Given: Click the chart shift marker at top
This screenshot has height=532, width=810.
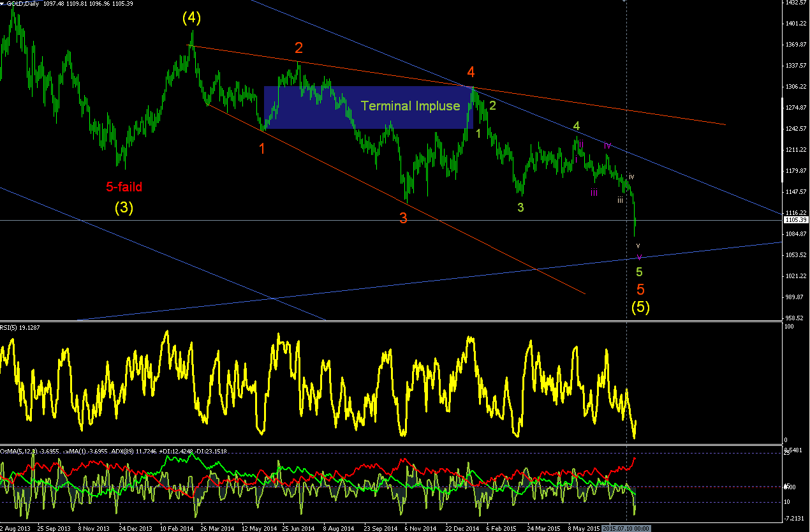Looking at the screenshot, I should pyautogui.click(x=625, y=1).
